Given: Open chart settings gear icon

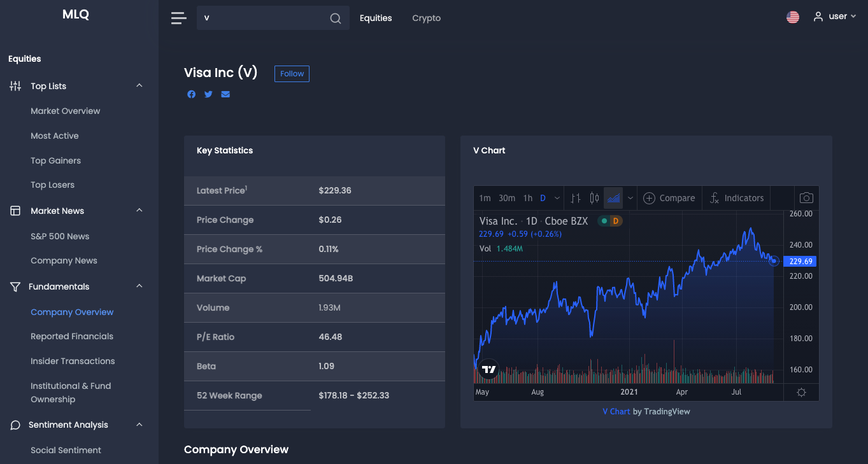Looking at the screenshot, I should point(801,392).
